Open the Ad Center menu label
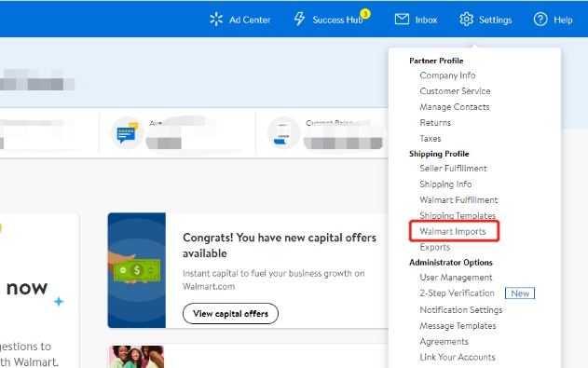Screen dimensions: 588x368 point(250,20)
